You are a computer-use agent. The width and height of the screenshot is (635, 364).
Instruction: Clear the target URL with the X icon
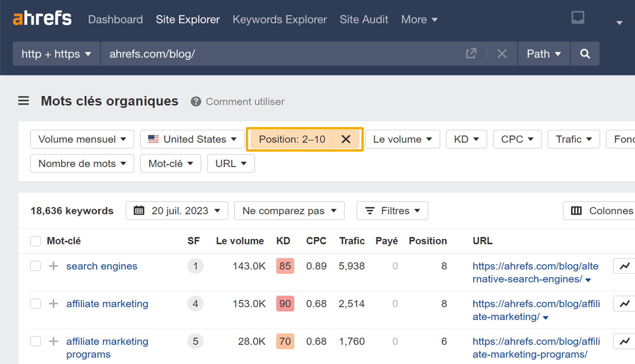pyautogui.click(x=502, y=54)
